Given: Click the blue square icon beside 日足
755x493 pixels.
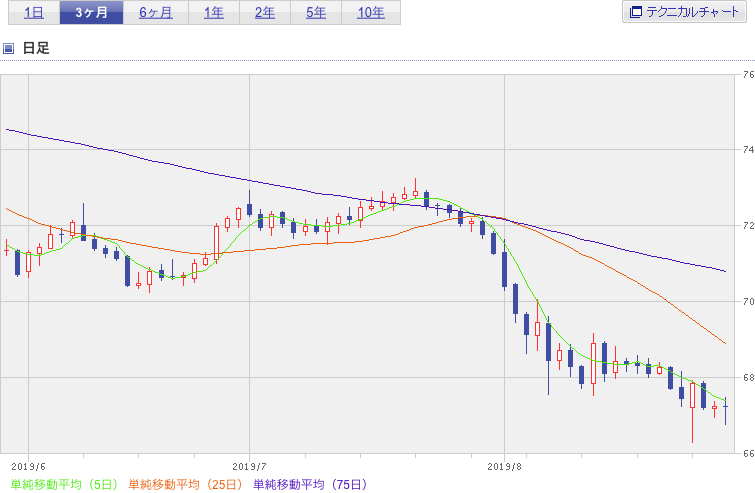Looking at the screenshot, I should (8, 48).
